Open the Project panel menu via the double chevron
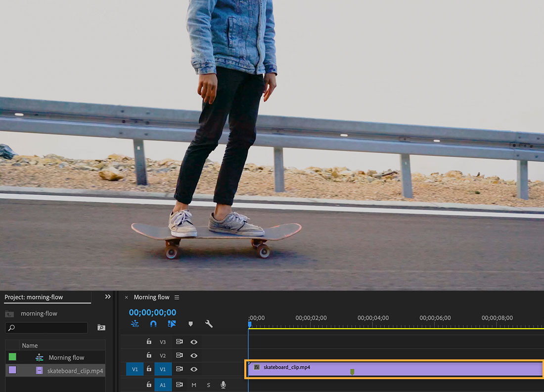This screenshot has width=544, height=392. [108, 297]
